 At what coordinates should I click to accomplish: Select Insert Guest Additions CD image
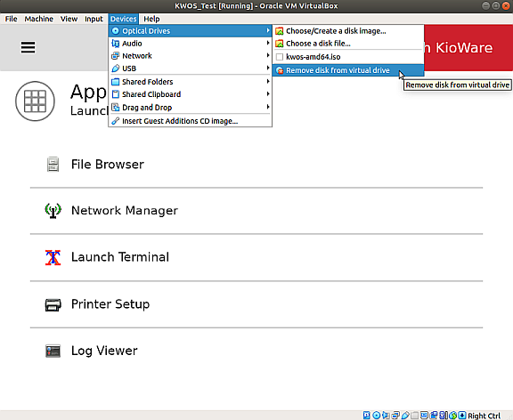pos(190,121)
